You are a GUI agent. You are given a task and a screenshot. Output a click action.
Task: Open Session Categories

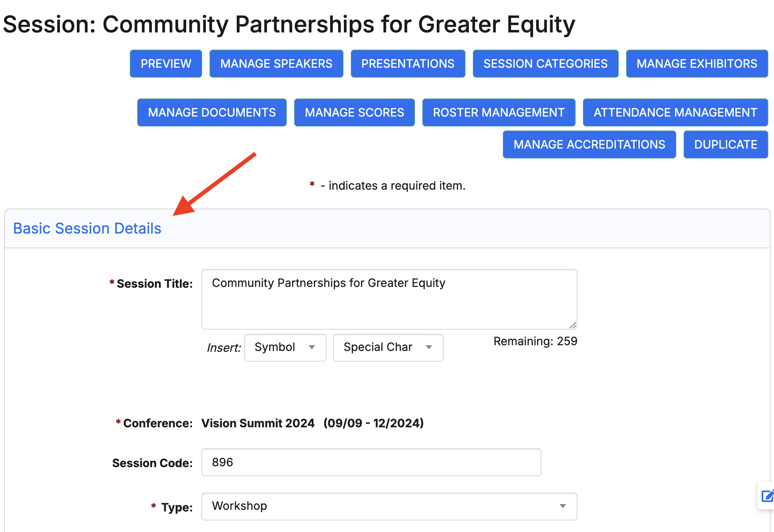pyautogui.click(x=545, y=64)
